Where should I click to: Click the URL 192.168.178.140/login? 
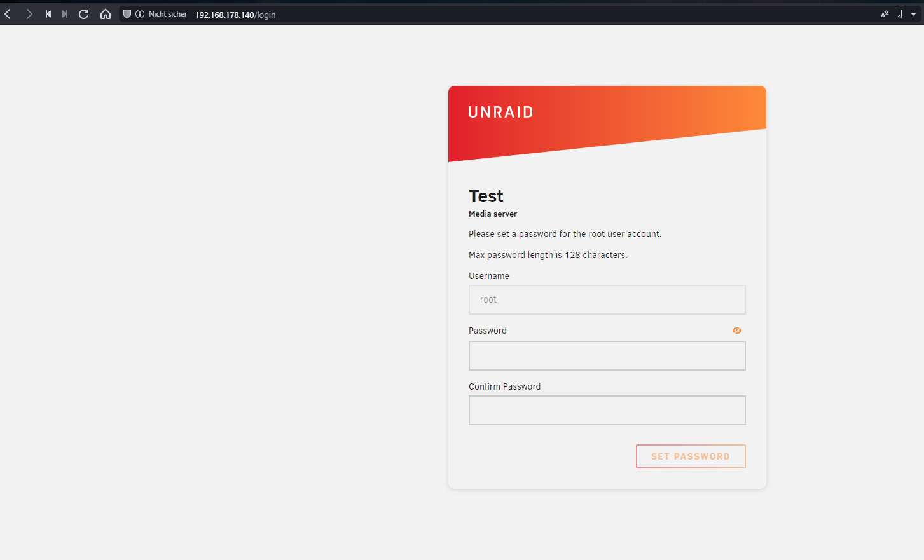[235, 15]
